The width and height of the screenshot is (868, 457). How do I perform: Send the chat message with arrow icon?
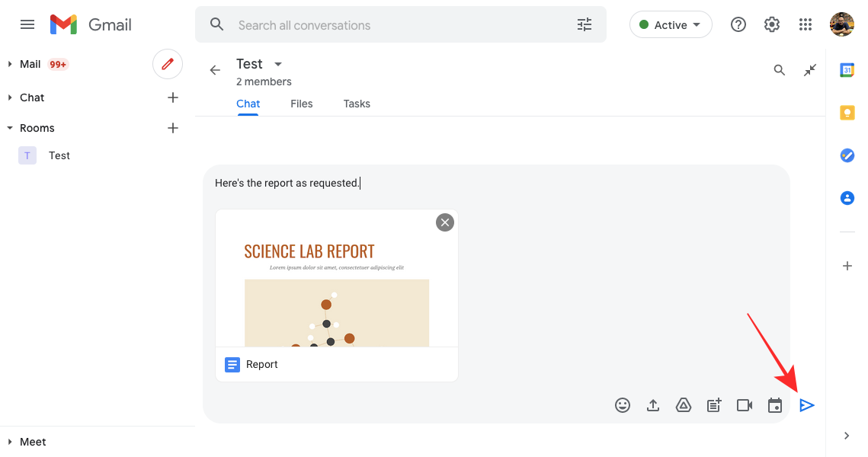coord(807,406)
